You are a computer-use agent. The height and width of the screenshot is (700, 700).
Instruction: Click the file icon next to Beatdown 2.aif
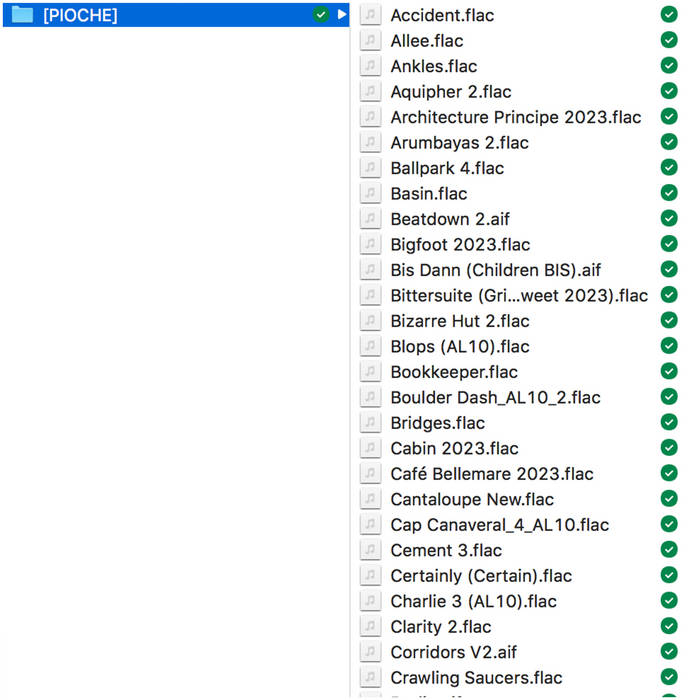[371, 219]
